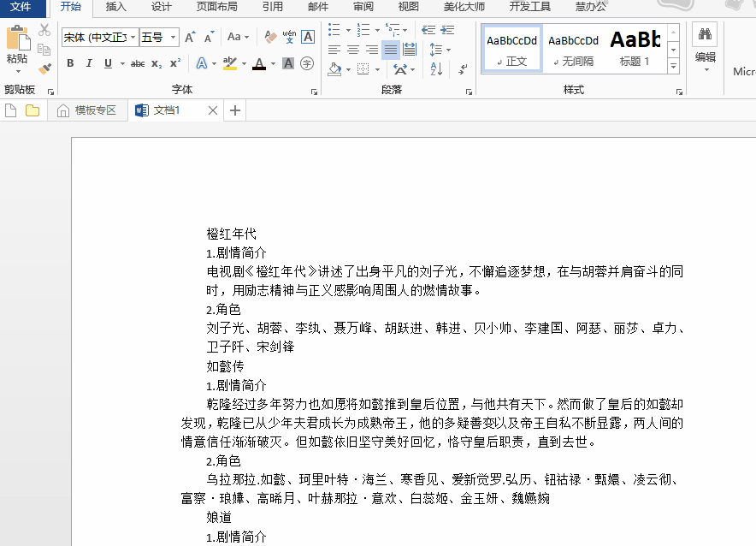756x546 pixels.
Task: Click the bullets list icon
Action: 334,29
